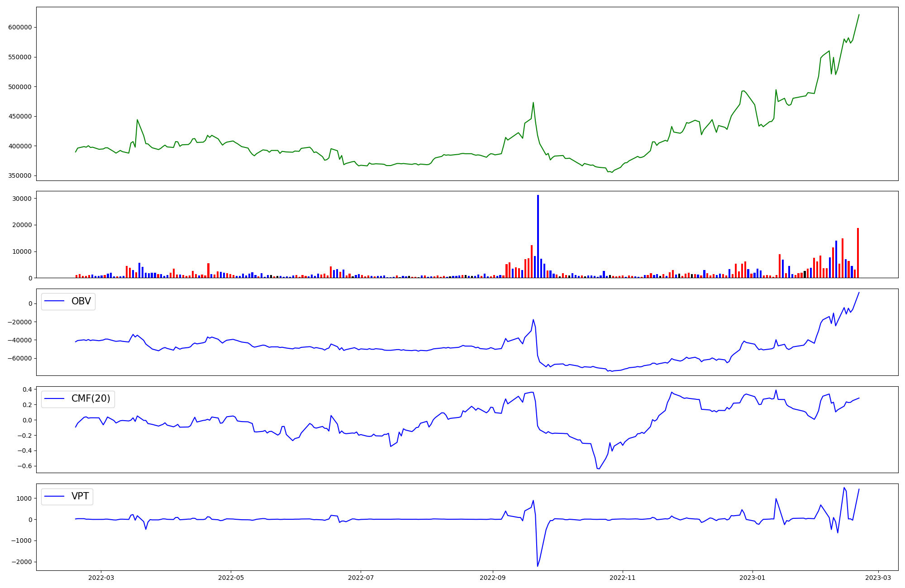
Task: Select the 2022-11 date tick label
Action: (623, 578)
